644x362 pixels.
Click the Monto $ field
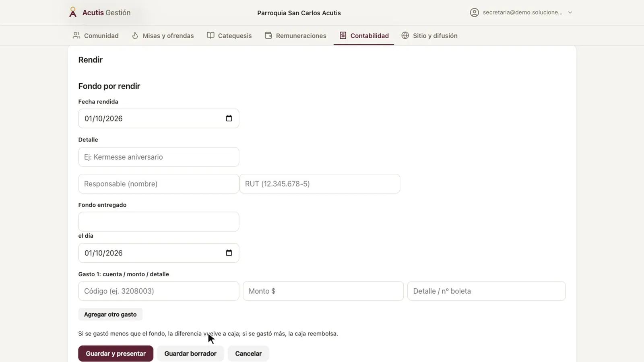(x=323, y=291)
